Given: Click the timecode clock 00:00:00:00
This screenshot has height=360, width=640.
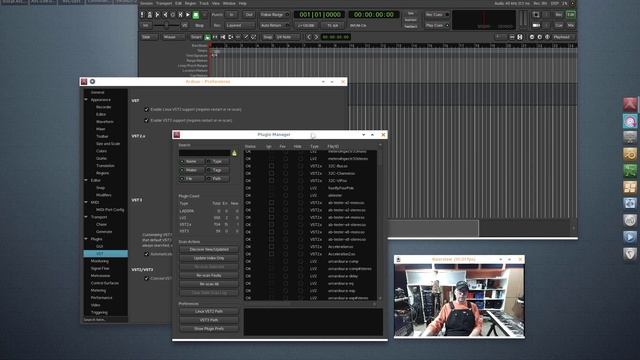Looking at the screenshot, I should click(374, 15).
